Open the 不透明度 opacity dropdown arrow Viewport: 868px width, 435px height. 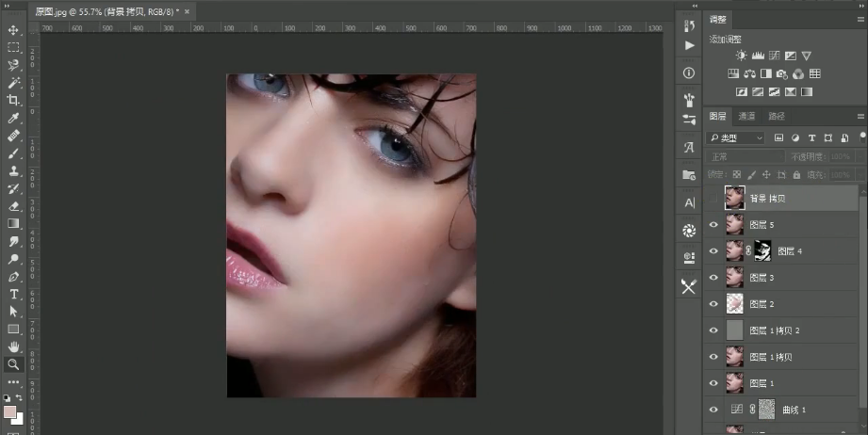tap(861, 157)
